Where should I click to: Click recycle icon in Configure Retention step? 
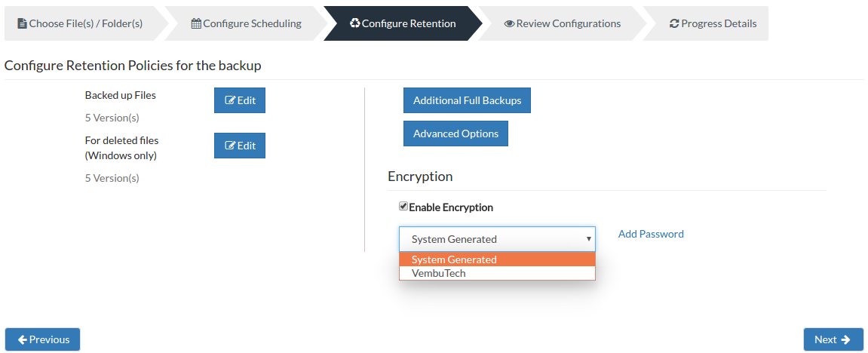355,23
